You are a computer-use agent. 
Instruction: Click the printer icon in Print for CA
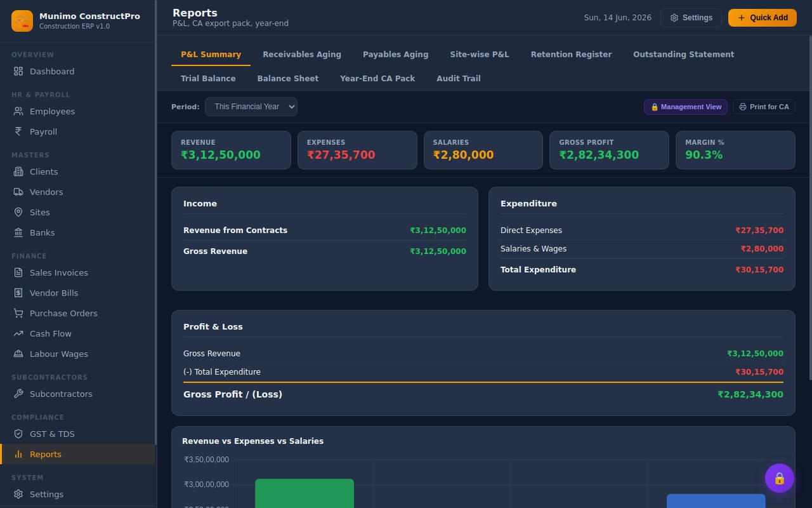[x=743, y=107]
